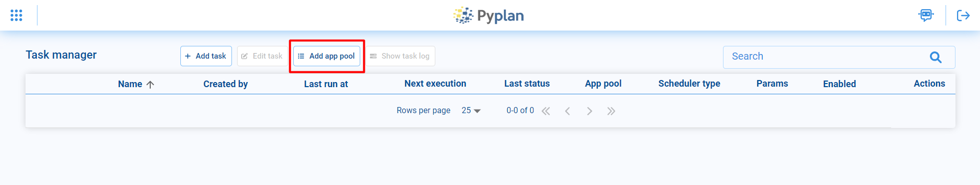The height and width of the screenshot is (185, 980).
Task: Click the Pyplan logo
Action: coord(488,15)
